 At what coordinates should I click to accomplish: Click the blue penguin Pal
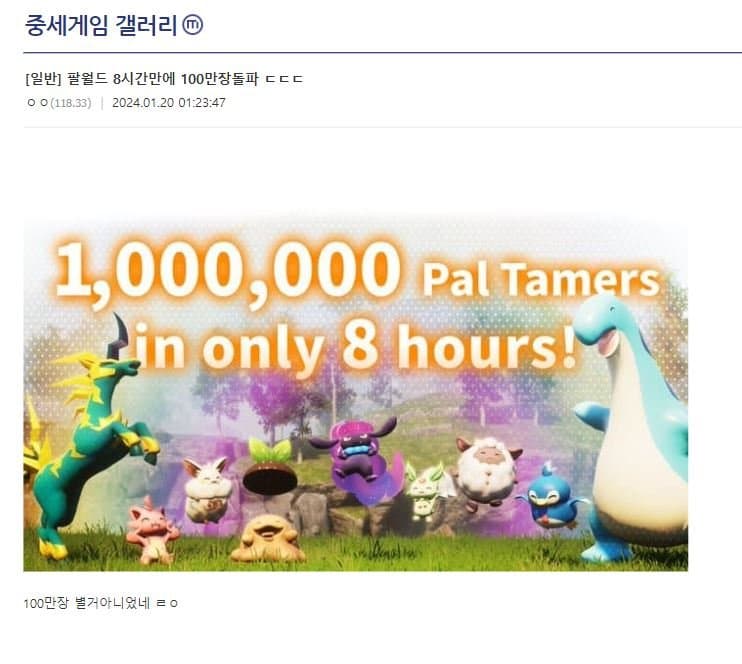(x=549, y=498)
